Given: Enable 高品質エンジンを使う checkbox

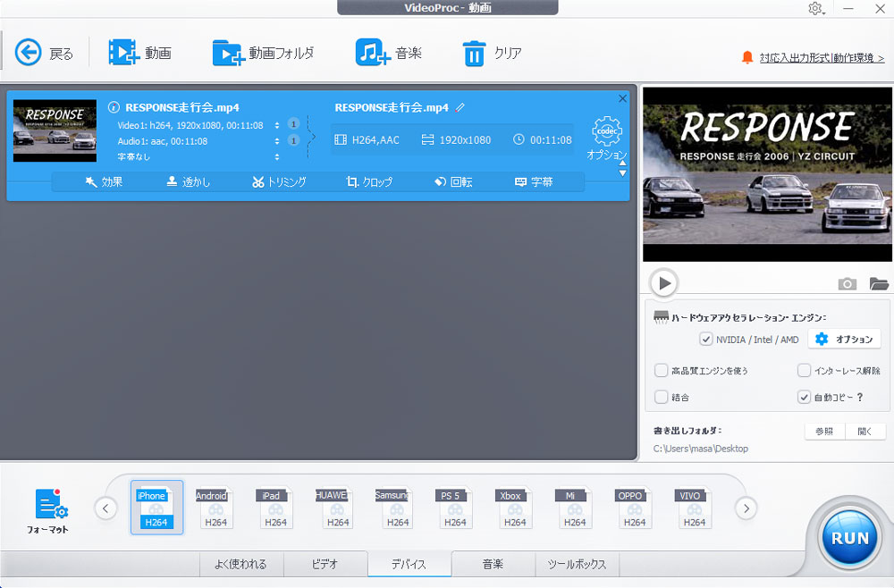Looking at the screenshot, I should (x=661, y=370).
